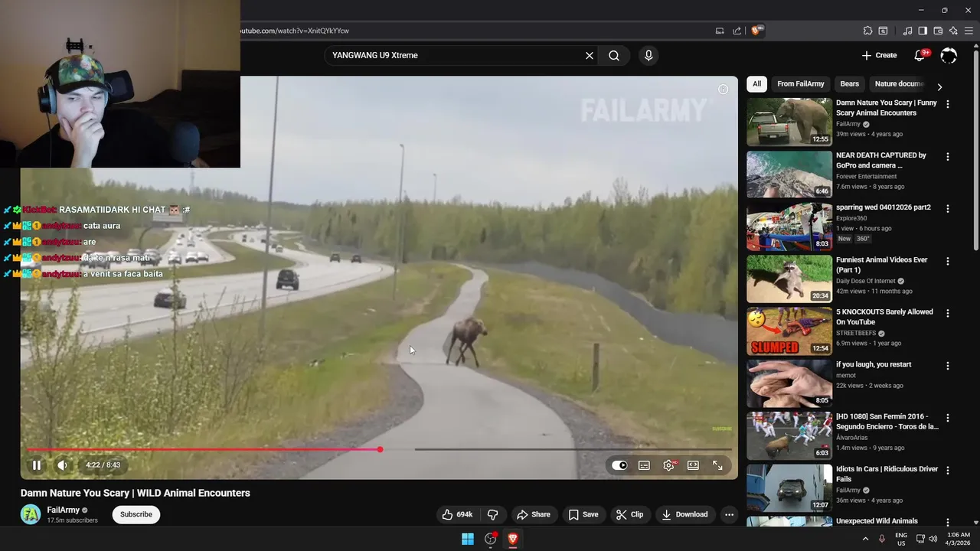
Task: Open the OBS taskbar icon
Action: pos(490,539)
